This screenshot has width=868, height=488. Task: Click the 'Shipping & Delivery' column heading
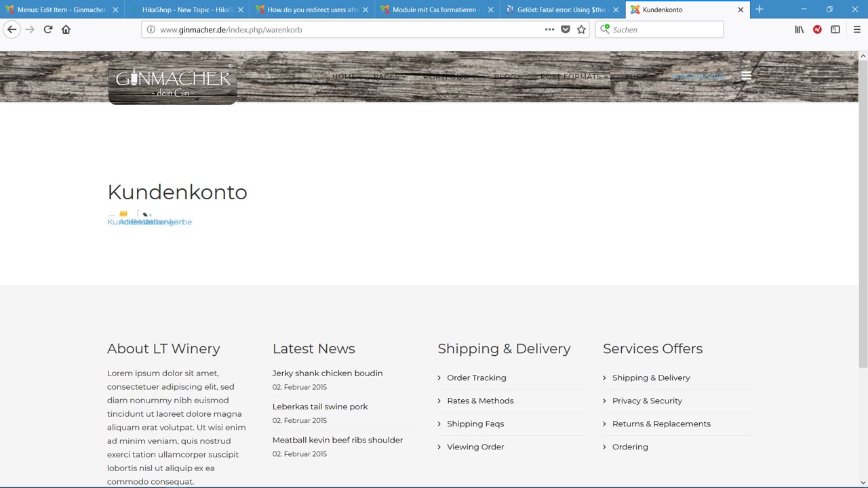coord(504,349)
